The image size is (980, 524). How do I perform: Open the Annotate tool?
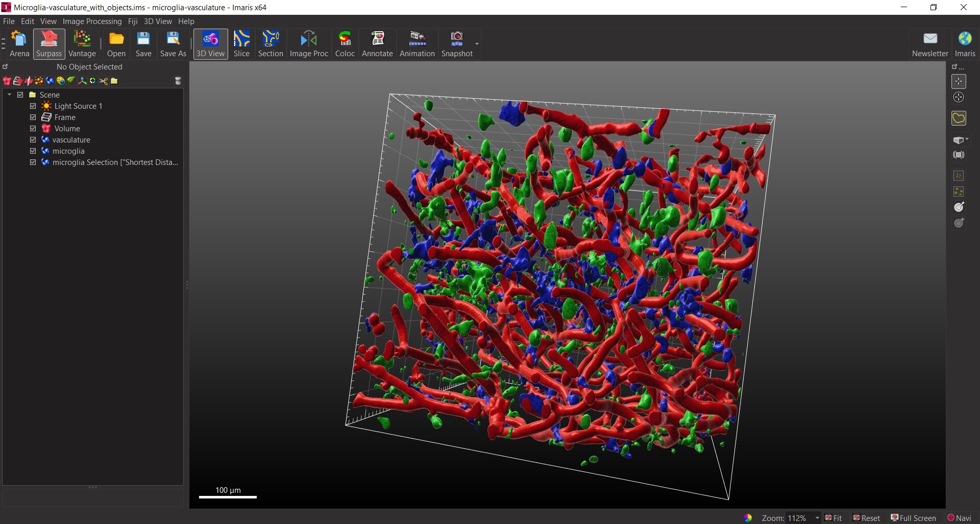[x=377, y=44]
